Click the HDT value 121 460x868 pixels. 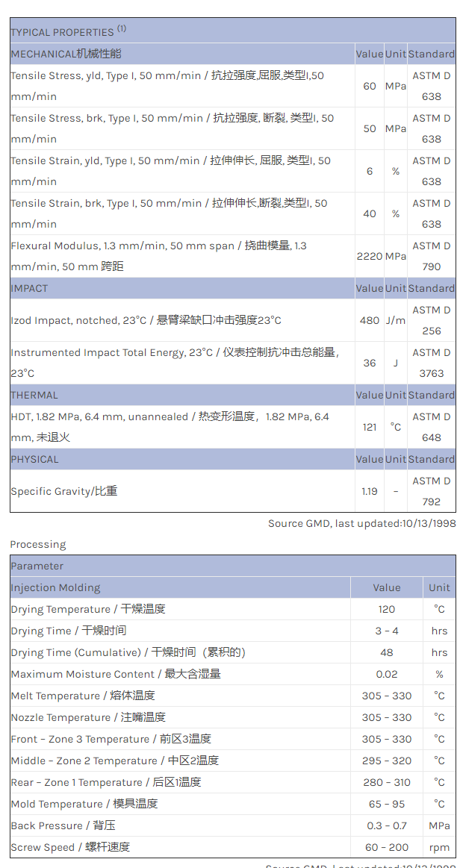[x=369, y=427]
